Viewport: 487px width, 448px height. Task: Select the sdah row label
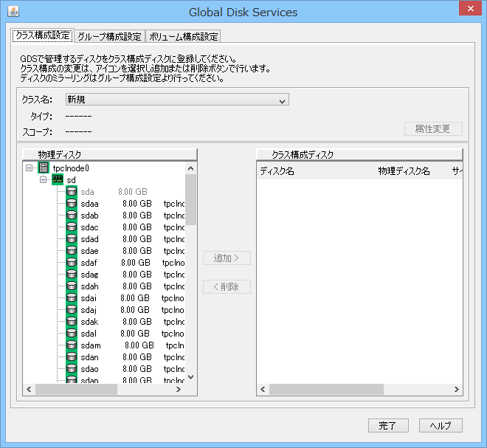point(89,286)
